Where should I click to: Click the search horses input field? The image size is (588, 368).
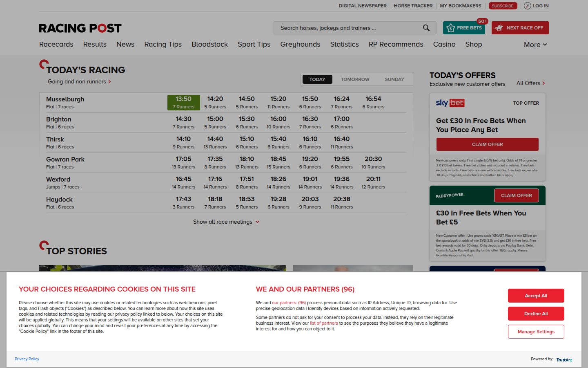[355, 28]
